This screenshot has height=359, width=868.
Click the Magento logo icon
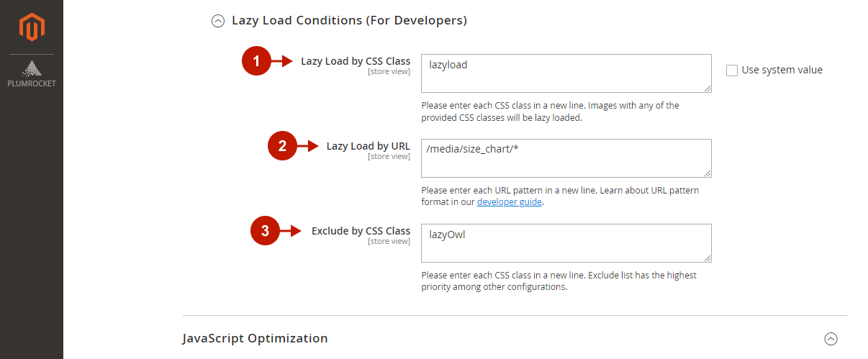click(32, 27)
